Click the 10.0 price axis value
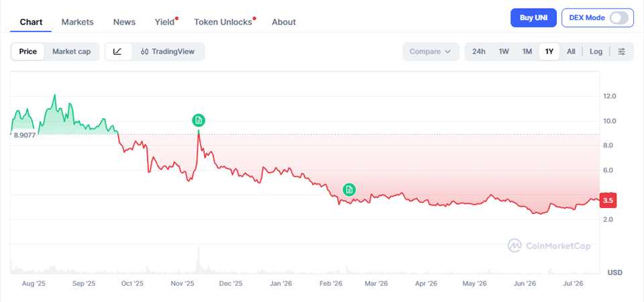This screenshot has height=302, width=644. coord(610,121)
